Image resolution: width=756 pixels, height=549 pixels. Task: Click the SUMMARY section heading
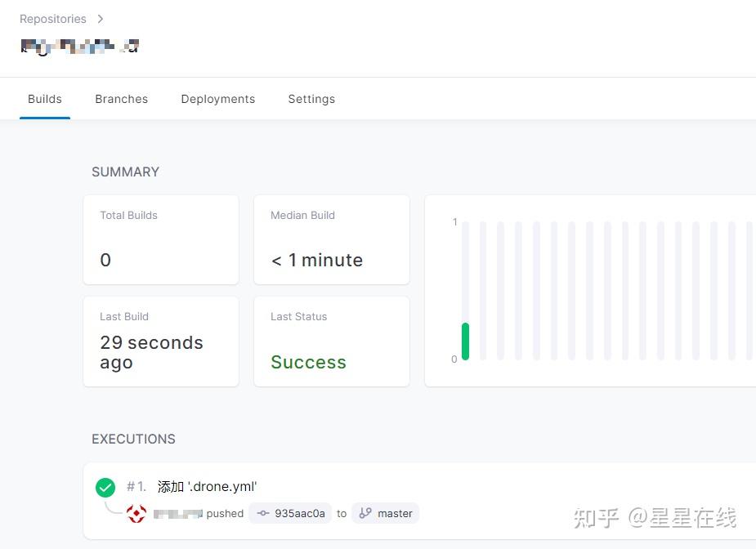pos(125,172)
